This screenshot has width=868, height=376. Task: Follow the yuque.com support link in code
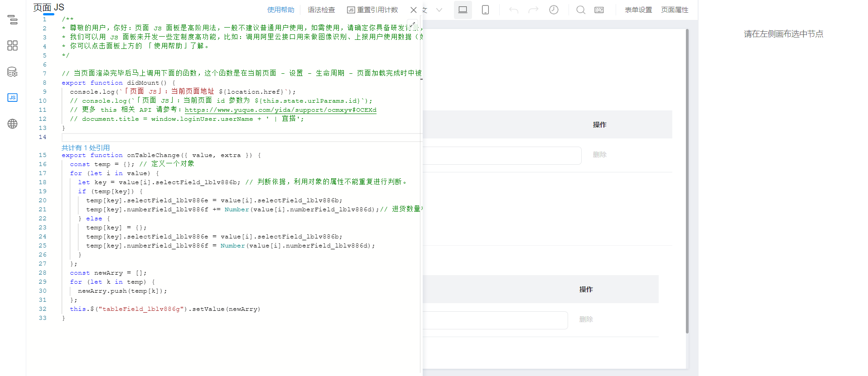280,110
